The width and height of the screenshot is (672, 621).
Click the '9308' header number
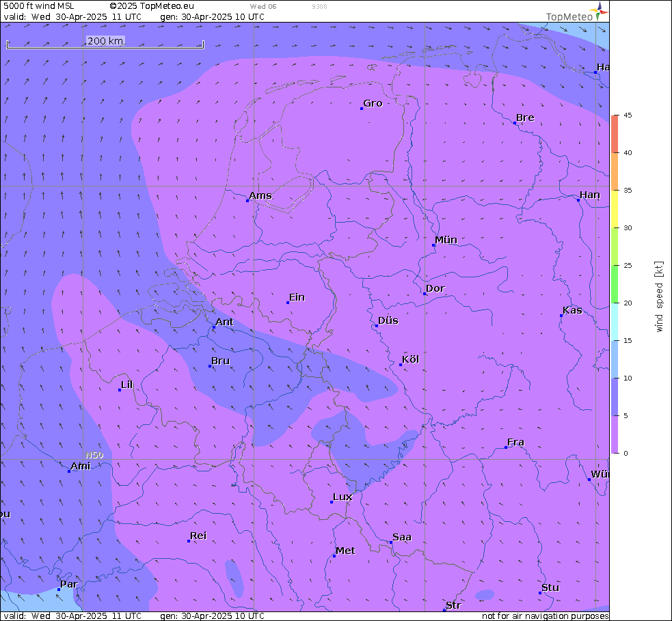(x=320, y=6)
